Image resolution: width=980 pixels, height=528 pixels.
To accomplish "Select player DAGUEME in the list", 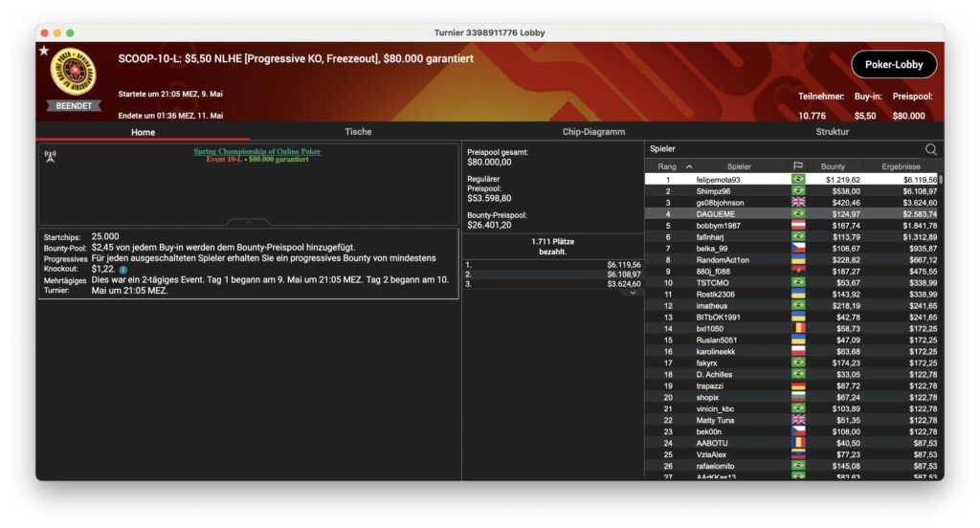I will coord(716,214).
